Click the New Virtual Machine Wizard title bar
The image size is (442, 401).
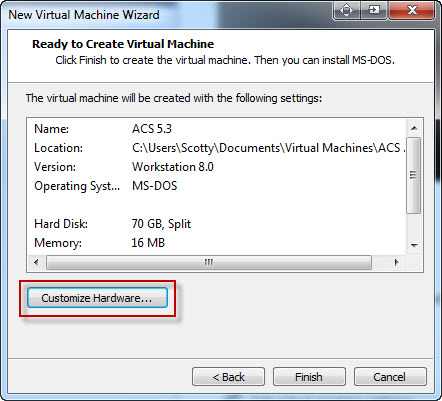click(167, 15)
